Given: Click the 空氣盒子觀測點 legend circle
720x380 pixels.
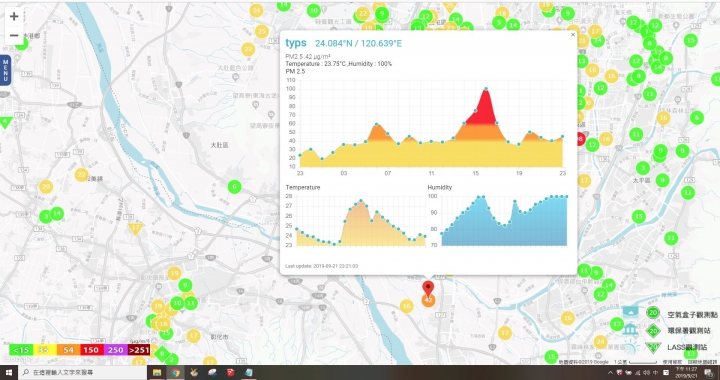Looking at the screenshot, I should pos(652,313).
